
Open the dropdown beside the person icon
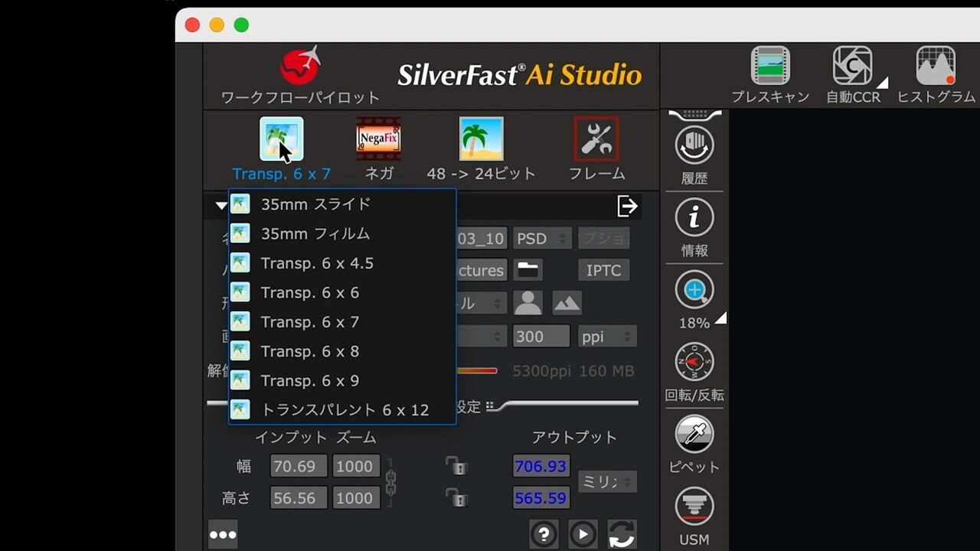(482, 303)
